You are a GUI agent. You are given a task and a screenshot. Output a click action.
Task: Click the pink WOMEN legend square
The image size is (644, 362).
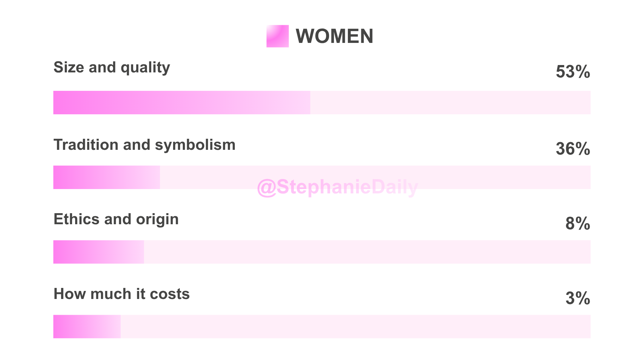click(277, 36)
